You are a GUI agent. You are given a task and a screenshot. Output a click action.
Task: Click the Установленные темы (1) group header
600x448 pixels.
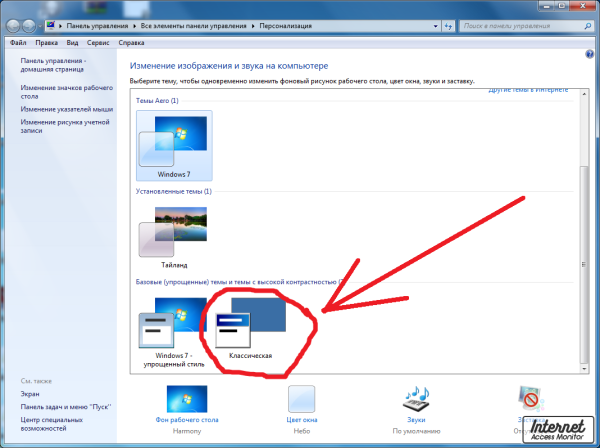[x=174, y=191]
